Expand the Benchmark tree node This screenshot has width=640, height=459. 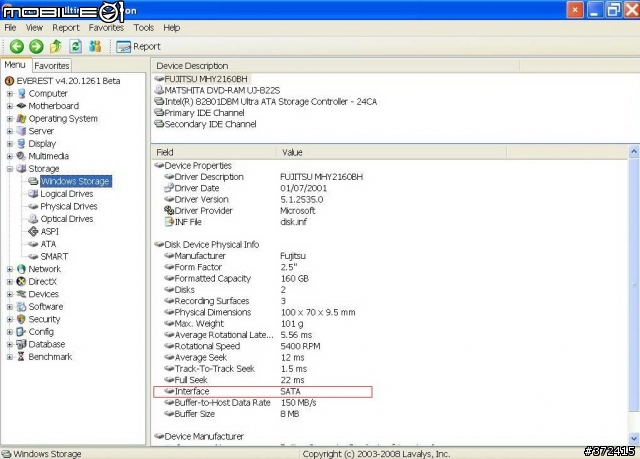click(10, 357)
